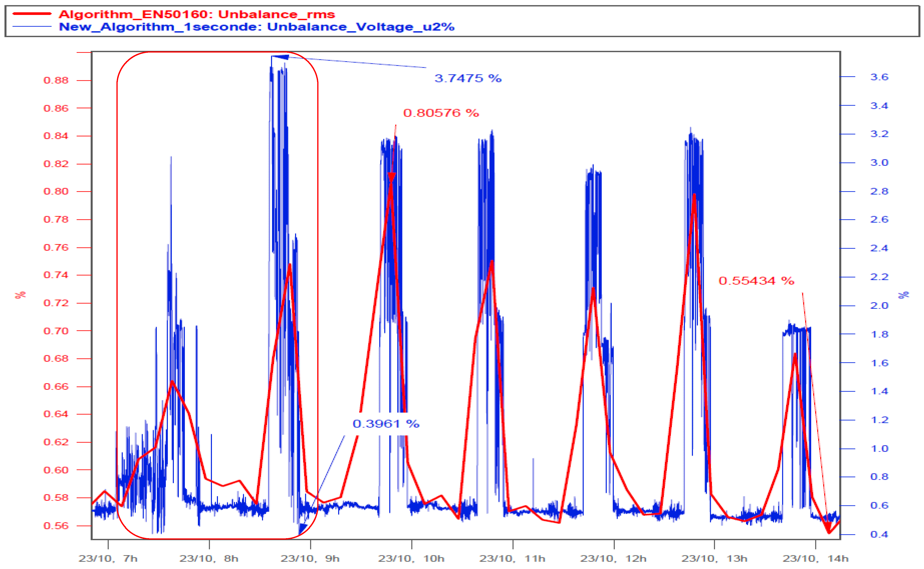
Task: Click the 3.6 tick on blue axis
Action: (x=879, y=77)
